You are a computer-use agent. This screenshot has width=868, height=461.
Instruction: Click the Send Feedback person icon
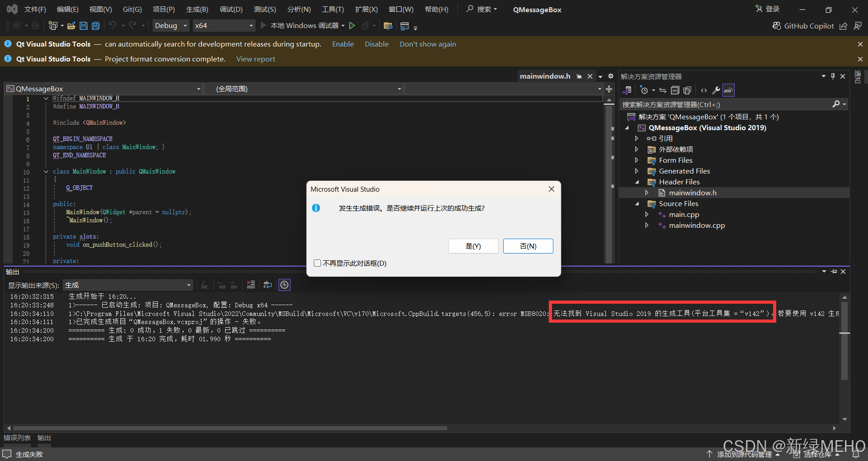[x=858, y=26]
